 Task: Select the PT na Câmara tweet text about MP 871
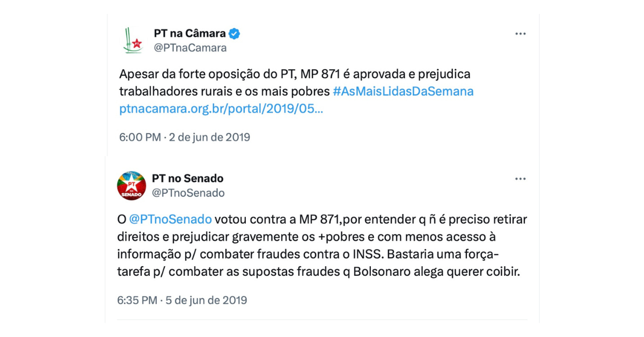pos(296,91)
